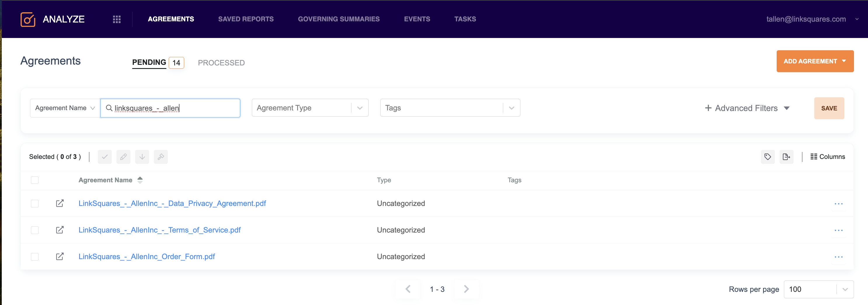Switch to the Processed tab
Screen dimensions: 868x305
221,63
